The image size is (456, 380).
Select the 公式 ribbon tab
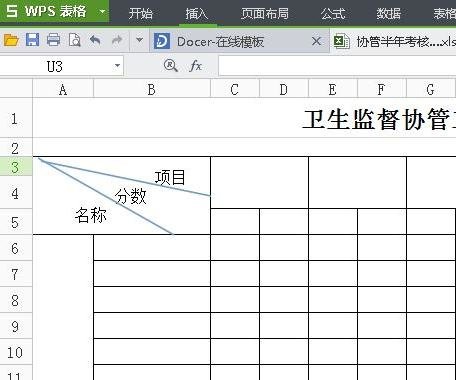(333, 14)
